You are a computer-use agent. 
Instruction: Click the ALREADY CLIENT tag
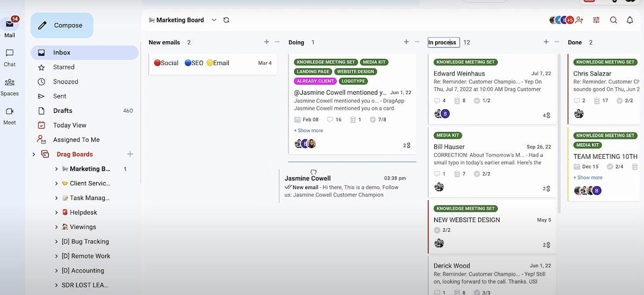tap(316, 81)
